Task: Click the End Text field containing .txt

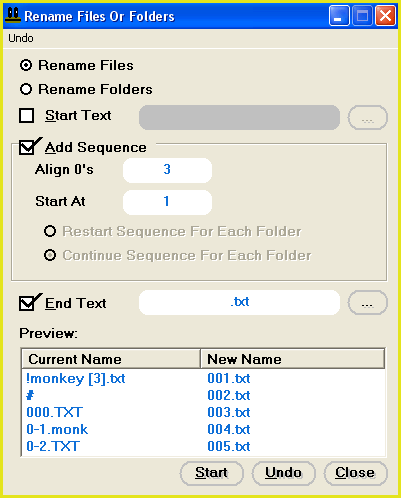Action: tap(239, 302)
